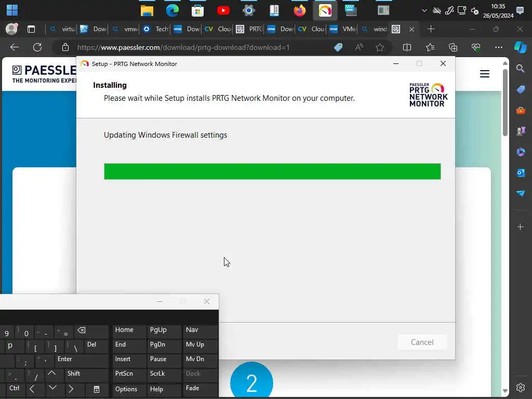Switch to the 'virtu' search tab
Viewport: 532px width, 399px height.
coord(62,29)
